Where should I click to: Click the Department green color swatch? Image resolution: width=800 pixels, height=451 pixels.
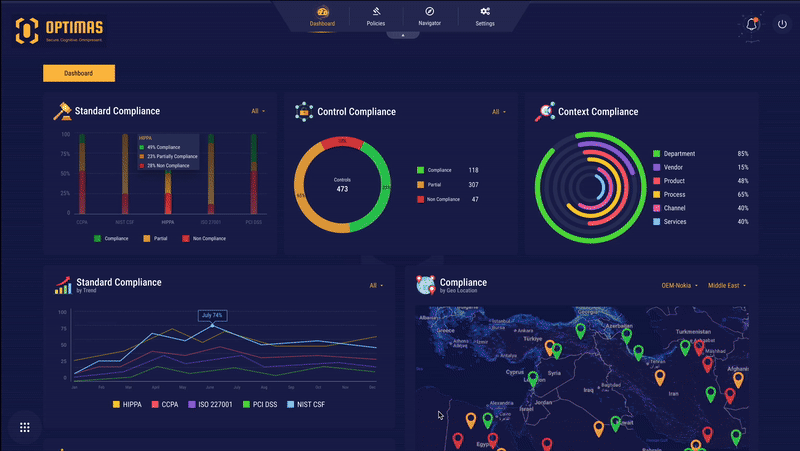(x=656, y=154)
